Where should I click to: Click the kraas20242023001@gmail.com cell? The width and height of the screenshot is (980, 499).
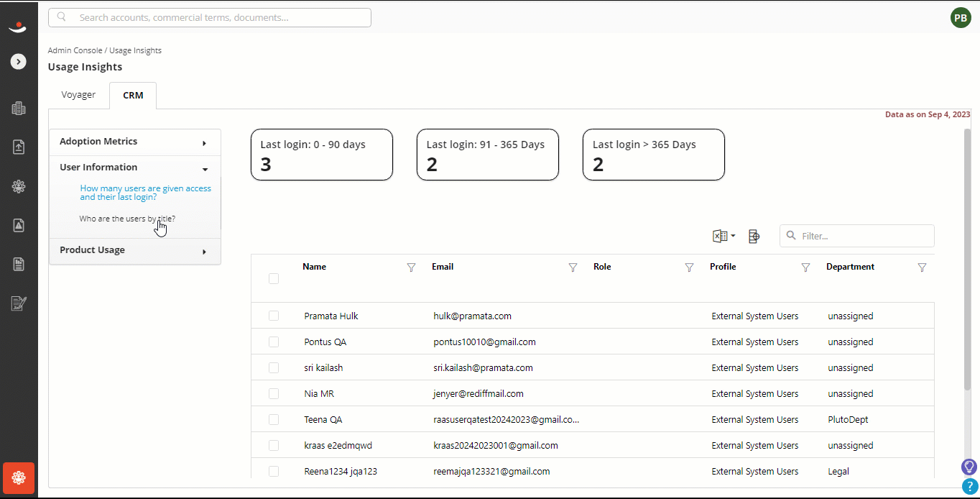click(x=496, y=445)
